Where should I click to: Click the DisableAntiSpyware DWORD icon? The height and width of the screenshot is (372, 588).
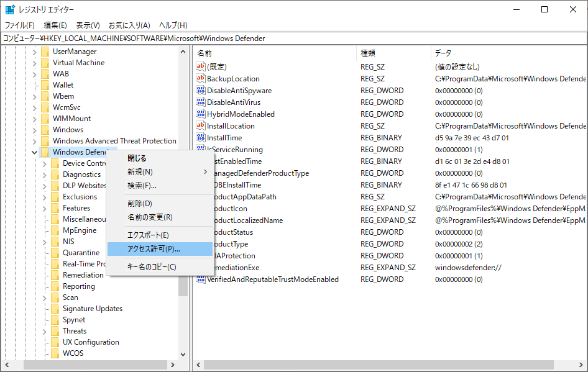pos(201,90)
